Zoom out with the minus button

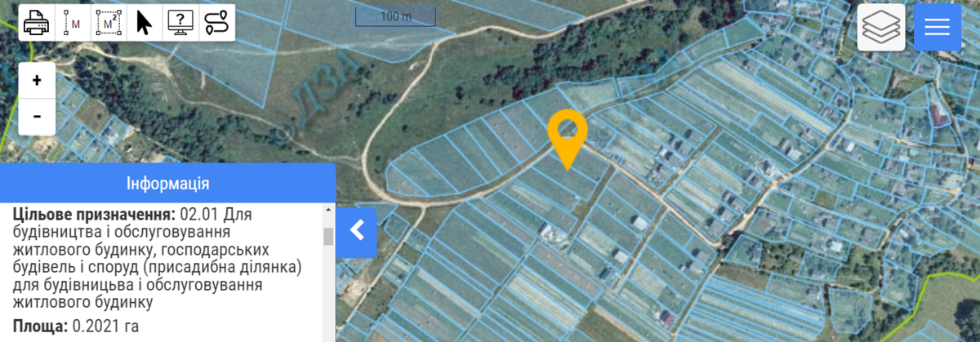[x=37, y=117]
